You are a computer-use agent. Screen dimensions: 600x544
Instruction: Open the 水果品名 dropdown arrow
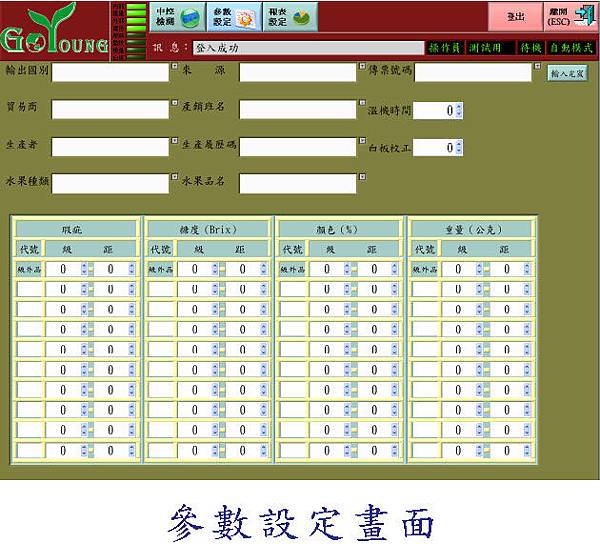point(362,177)
